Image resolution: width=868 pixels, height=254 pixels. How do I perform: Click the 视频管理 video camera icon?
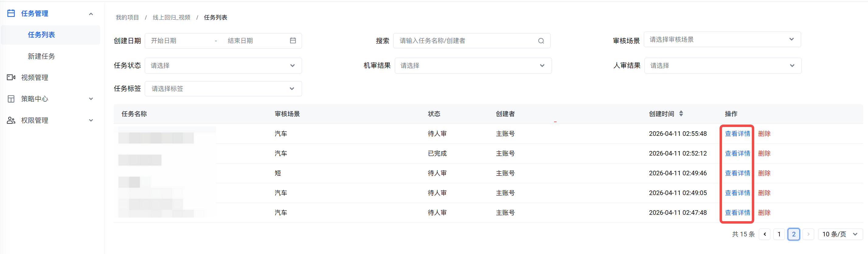pos(11,77)
